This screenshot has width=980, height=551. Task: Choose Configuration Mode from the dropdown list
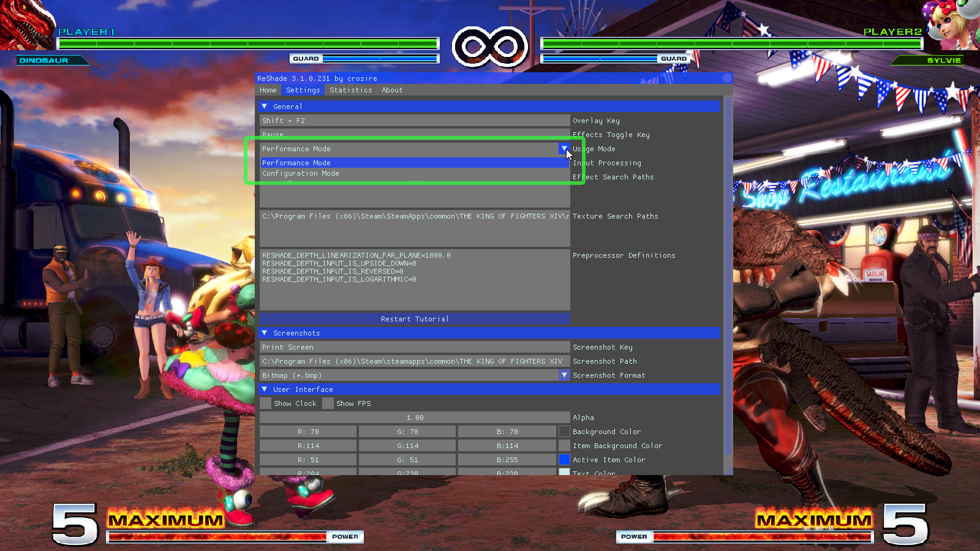[x=415, y=173]
